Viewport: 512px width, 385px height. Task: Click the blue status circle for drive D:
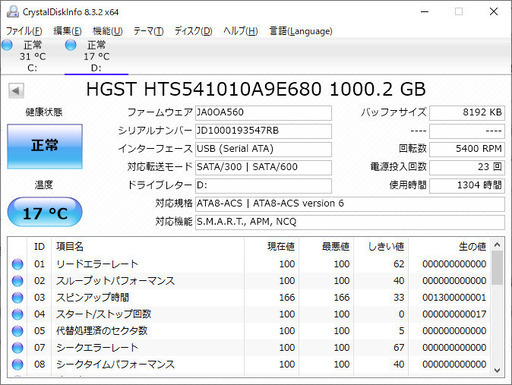pyautogui.click(x=71, y=45)
